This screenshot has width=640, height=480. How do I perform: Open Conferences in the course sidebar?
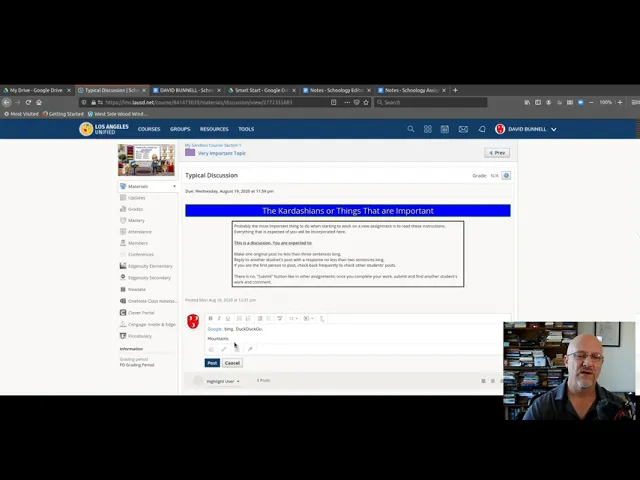(x=141, y=255)
